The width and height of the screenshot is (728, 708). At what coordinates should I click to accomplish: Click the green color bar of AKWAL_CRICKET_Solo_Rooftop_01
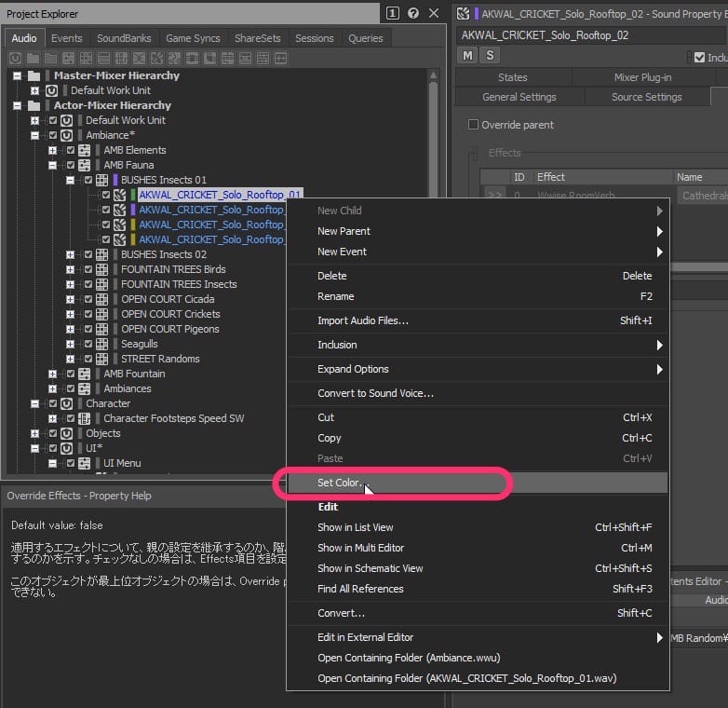133,195
